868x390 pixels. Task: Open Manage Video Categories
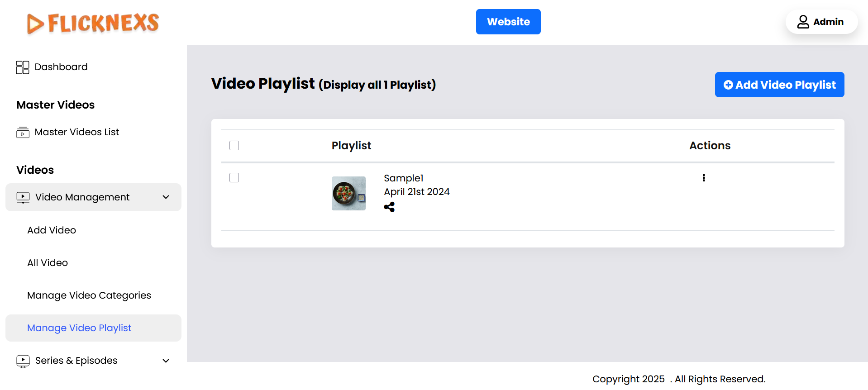coord(89,295)
